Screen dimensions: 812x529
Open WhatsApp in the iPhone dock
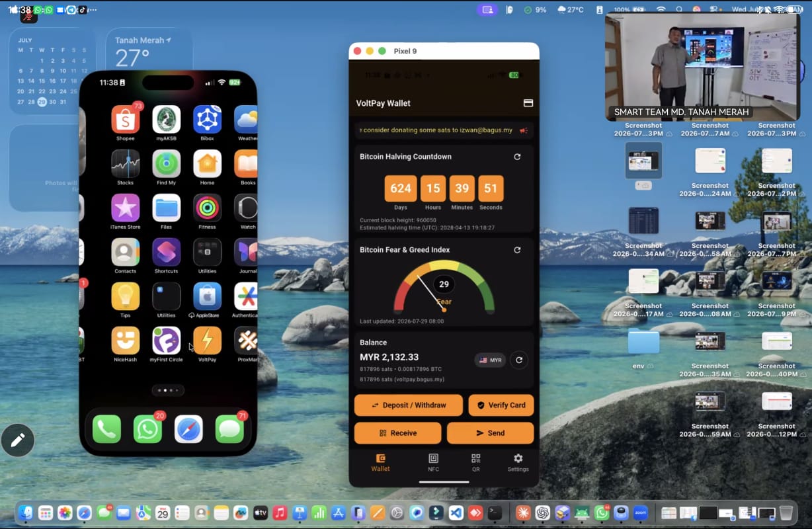[147, 429]
